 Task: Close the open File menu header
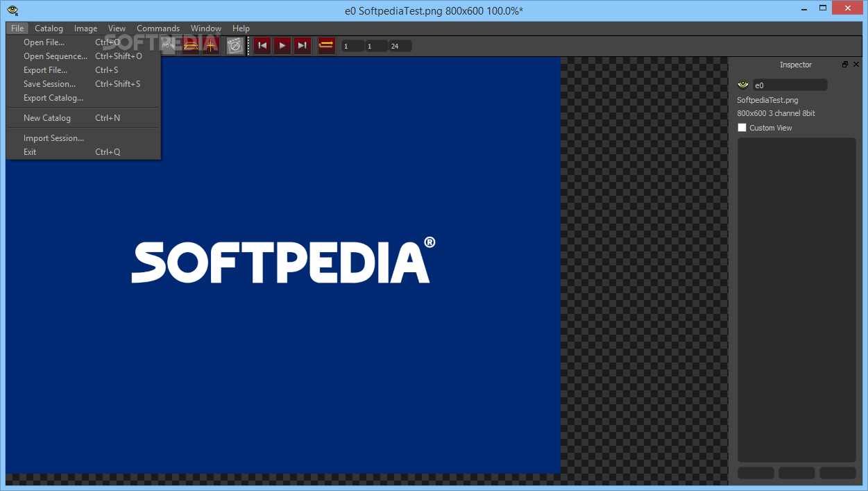click(x=17, y=28)
